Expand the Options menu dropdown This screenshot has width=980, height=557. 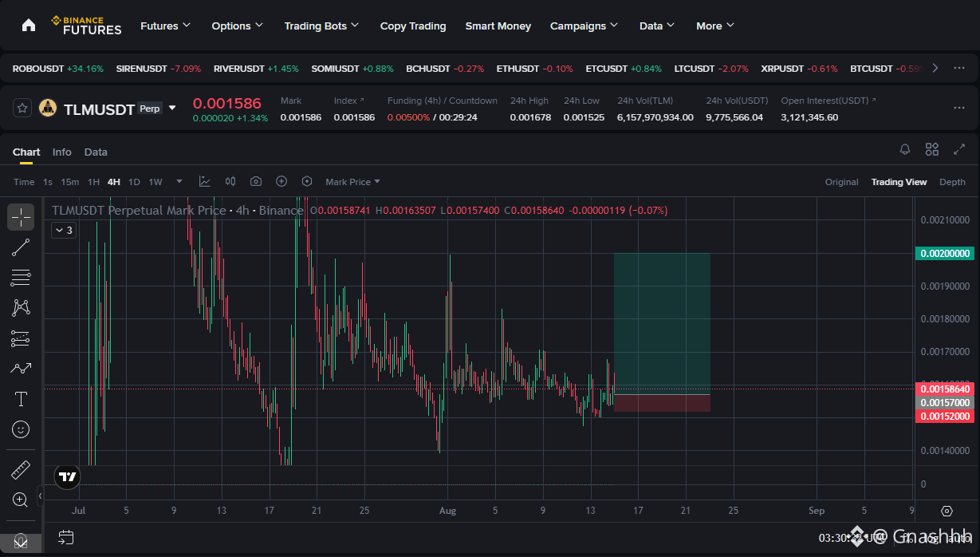coord(238,26)
